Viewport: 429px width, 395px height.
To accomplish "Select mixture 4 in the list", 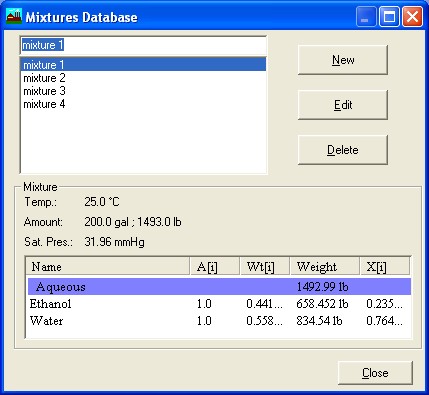I will click(143, 104).
